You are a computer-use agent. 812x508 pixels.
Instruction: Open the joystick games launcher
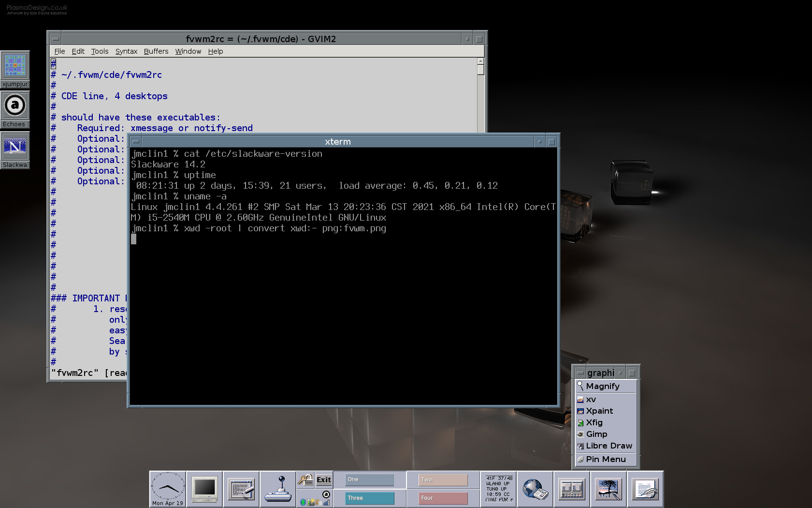[278, 489]
